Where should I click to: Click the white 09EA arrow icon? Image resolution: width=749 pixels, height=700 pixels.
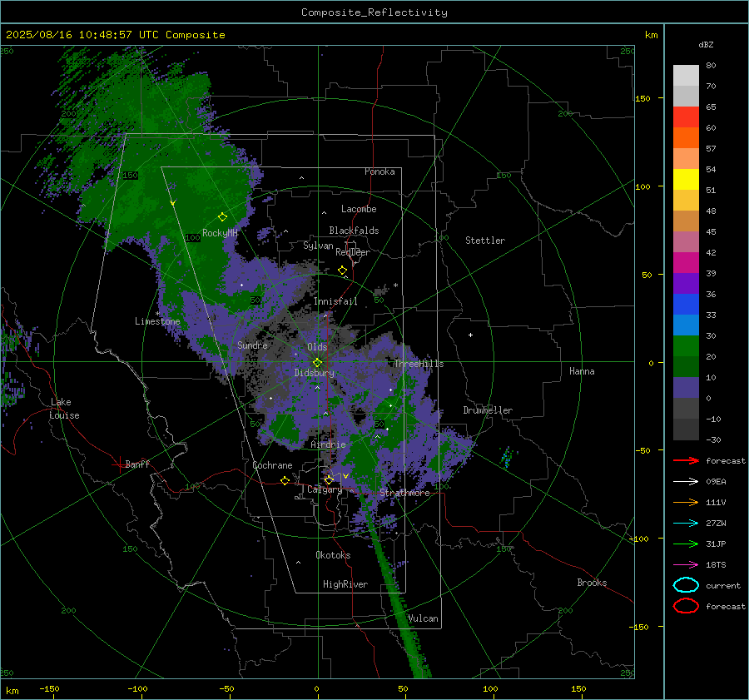(686, 482)
